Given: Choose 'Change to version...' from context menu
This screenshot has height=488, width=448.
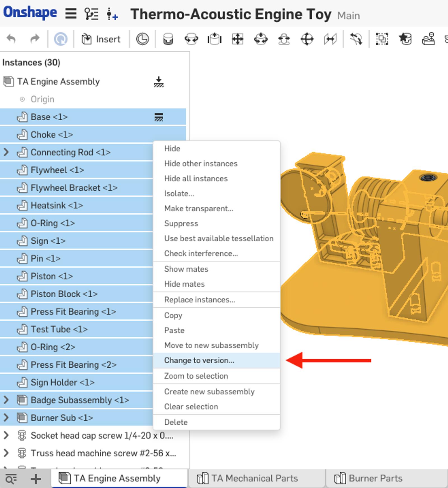Looking at the screenshot, I should click(199, 360).
